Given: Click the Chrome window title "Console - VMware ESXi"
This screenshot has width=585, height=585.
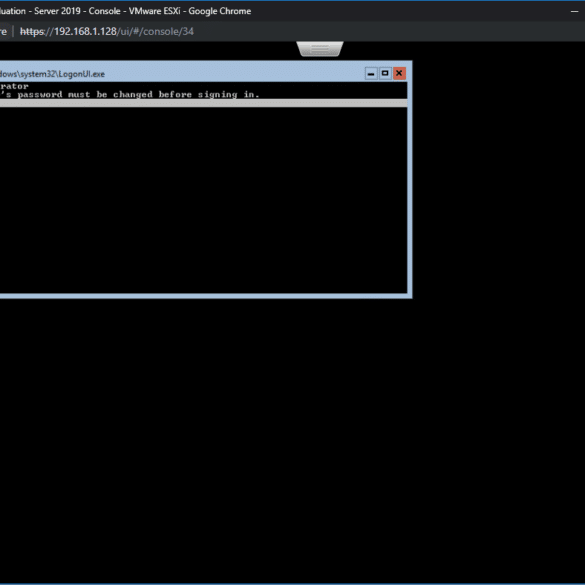Looking at the screenshot, I should coord(134,11).
